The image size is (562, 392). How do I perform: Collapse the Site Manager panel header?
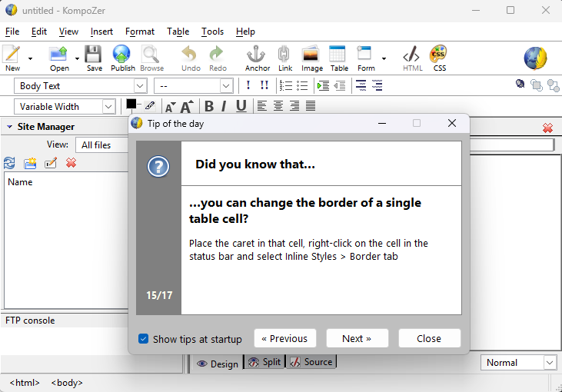[10, 127]
